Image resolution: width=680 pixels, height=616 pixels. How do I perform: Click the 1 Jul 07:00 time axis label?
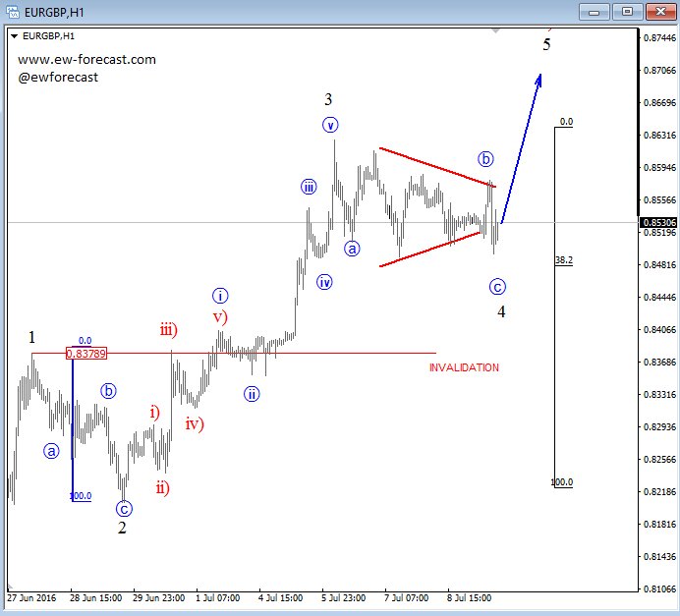[x=218, y=598]
